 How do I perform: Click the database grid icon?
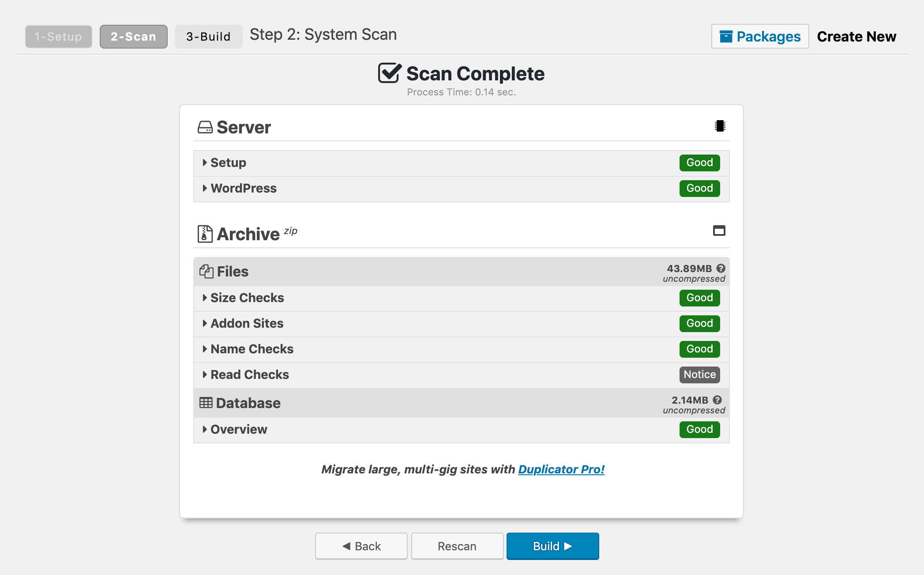[205, 403]
